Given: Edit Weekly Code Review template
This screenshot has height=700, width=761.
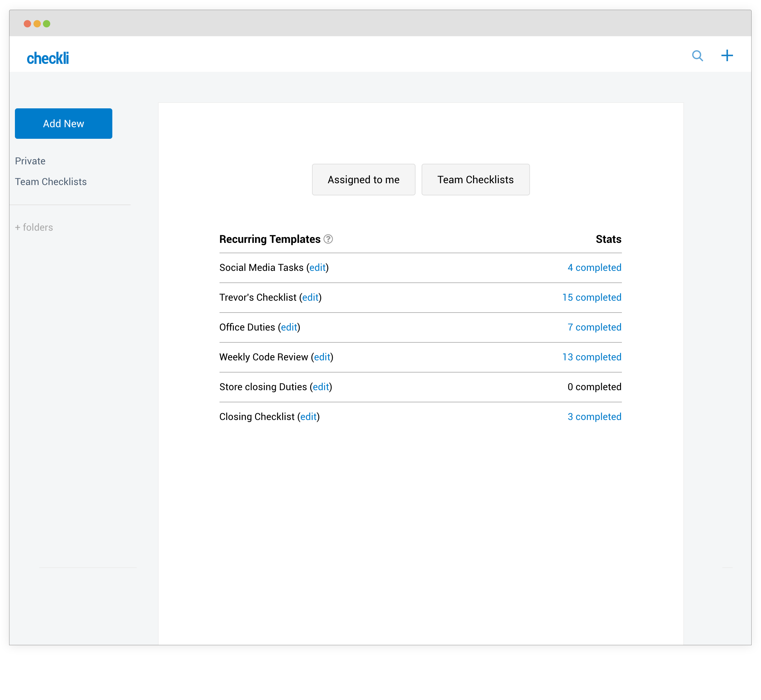Looking at the screenshot, I should point(322,357).
